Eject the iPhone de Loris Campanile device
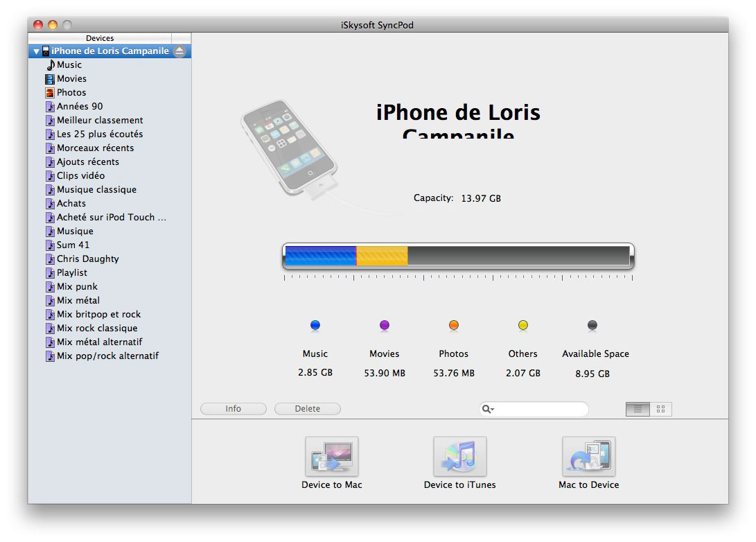The height and width of the screenshot is (542, 756). 179,51
